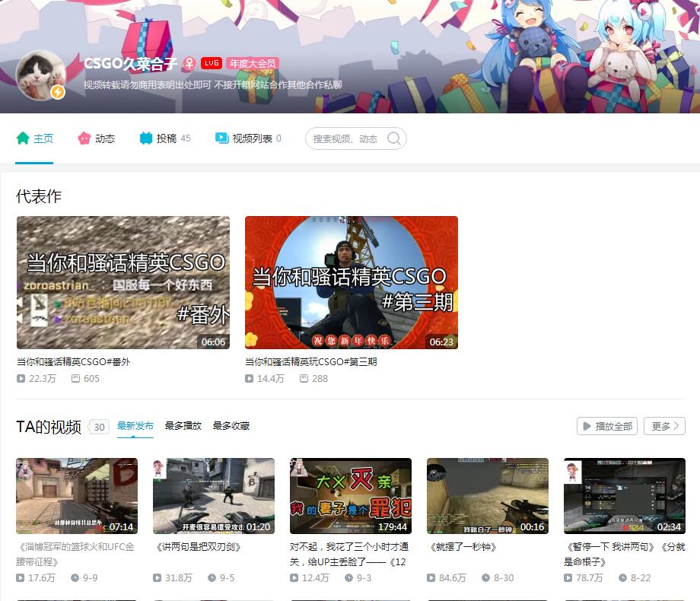Click the 播放全部 play all button
Image resolution: width=700 pixels, height=601 pixels.
[x=607, y=426]
